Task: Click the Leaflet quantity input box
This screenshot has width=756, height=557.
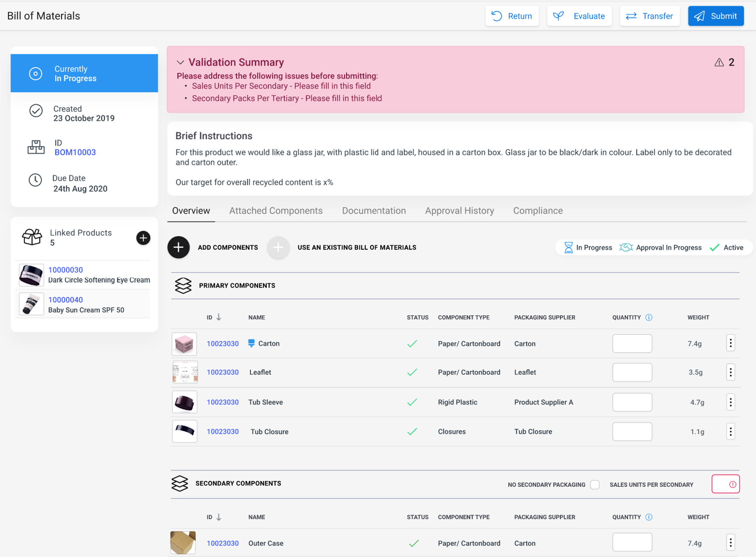Action: (x=632, y=372)
